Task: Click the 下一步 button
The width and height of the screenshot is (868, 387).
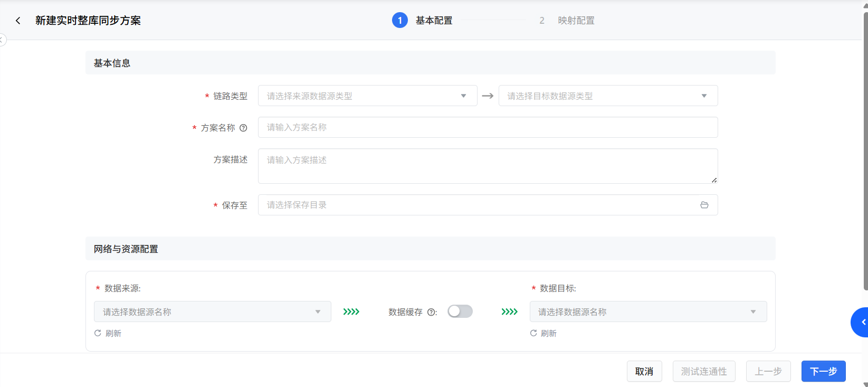Action: click(823, 371)
